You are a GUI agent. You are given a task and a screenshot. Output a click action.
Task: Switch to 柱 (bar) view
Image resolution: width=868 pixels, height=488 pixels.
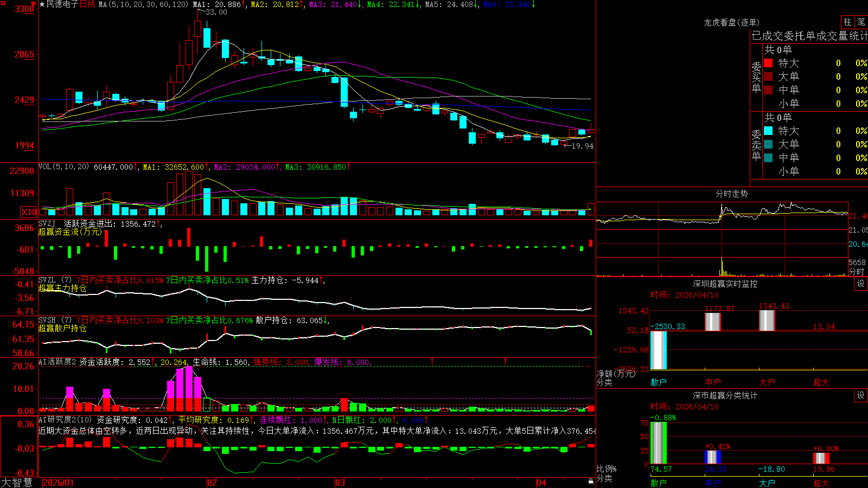(847, 22)
